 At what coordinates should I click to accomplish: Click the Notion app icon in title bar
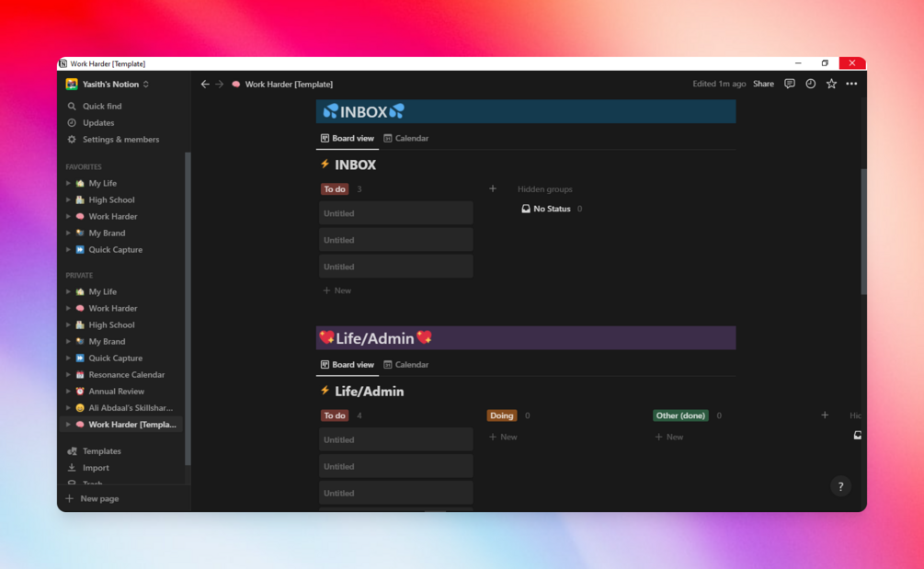click(63, 63)
